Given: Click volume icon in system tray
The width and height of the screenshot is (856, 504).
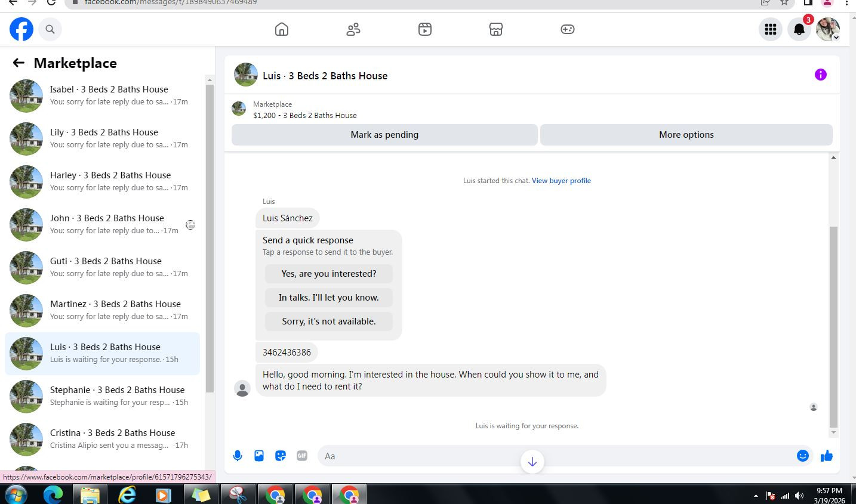Looking at the screenshot, I should pyautogui.click(x=799, y=496).
